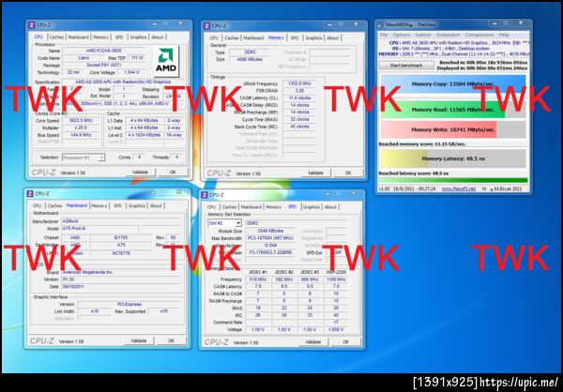Click the Multiplier value x 25.0
Image resolution: width=563 pixels, height=392 pixels.
pos(81,128)
